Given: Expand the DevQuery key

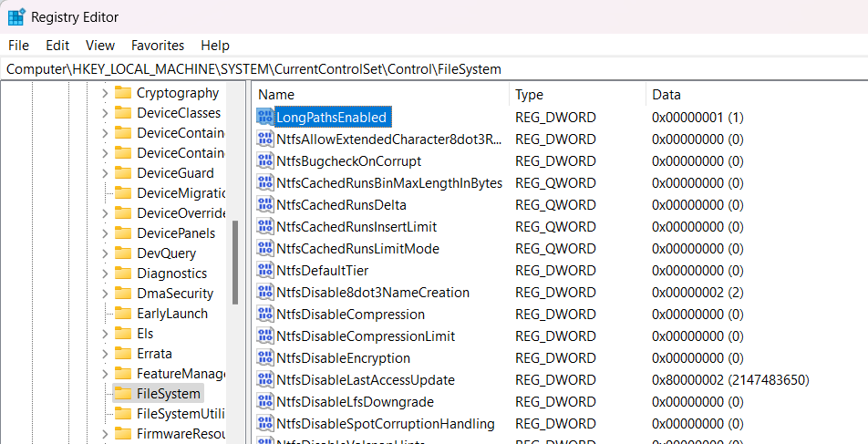Looking at the screenshot, I should click(105, 253).
